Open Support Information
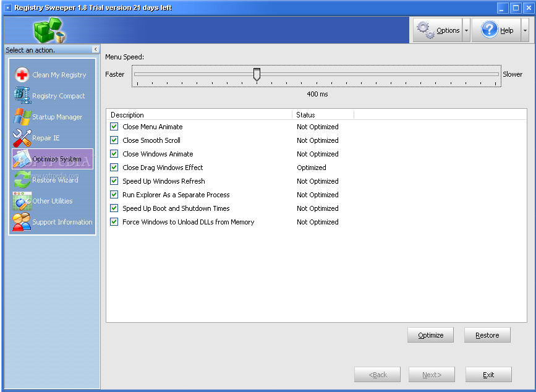Viewport: 536px width, 392px height. (53, 222)
